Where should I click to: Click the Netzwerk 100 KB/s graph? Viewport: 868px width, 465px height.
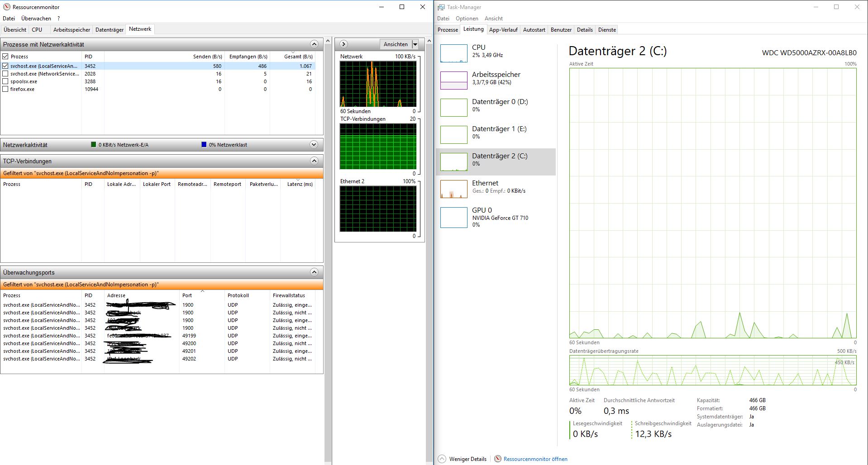[378, 84]
